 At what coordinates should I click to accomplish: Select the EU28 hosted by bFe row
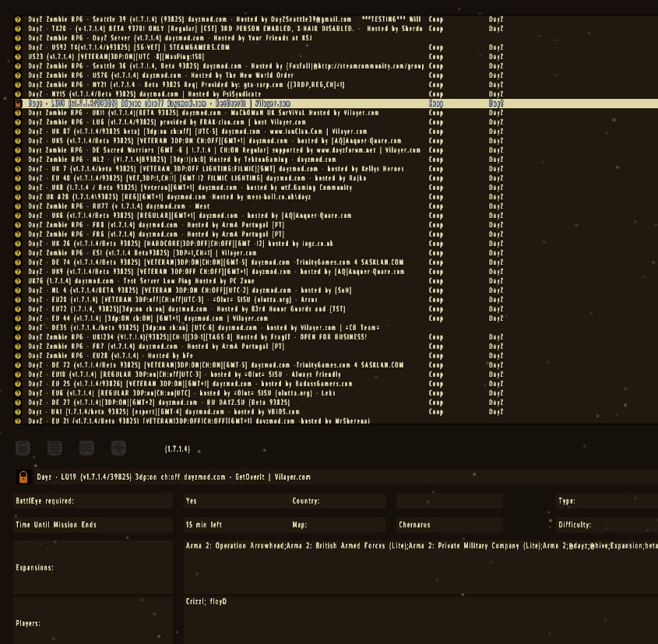pyautogui.click(x=336, y=356)
